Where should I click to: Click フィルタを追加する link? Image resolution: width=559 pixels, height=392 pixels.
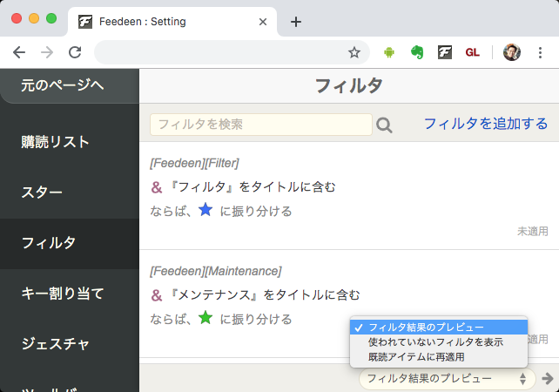486,124
